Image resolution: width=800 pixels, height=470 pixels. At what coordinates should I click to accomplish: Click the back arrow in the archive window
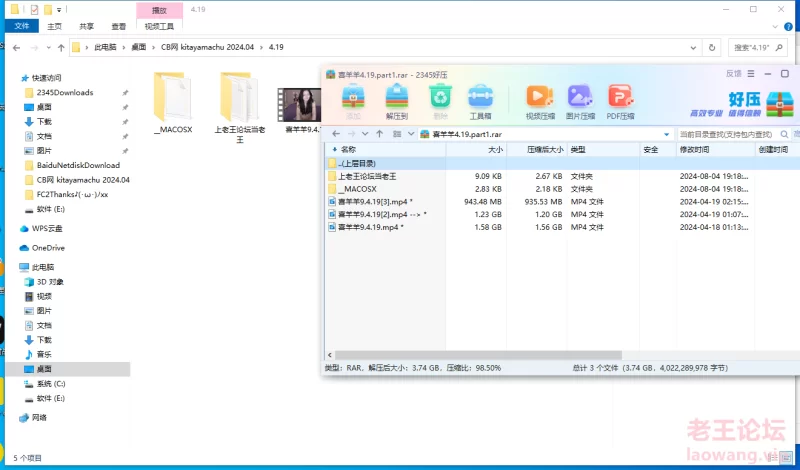pyautogui.click(x=336, y=134)
